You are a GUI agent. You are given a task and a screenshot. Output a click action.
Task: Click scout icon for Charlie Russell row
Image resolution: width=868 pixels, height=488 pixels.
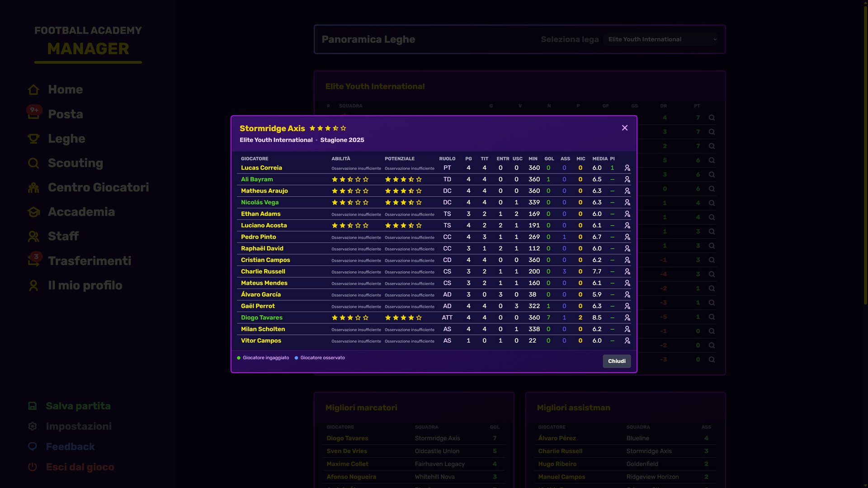[x=627, y=272]
